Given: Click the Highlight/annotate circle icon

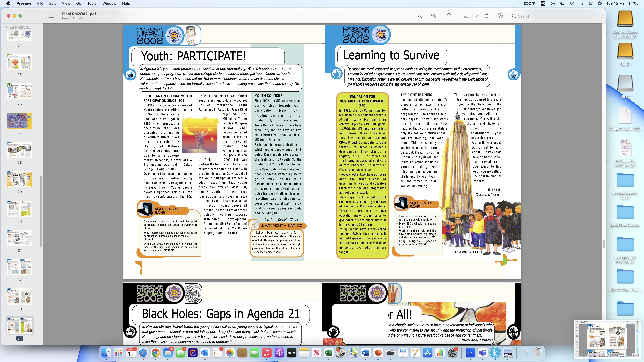Looking at the screenshot, I should pyautogui.click(x=500, y=16).
